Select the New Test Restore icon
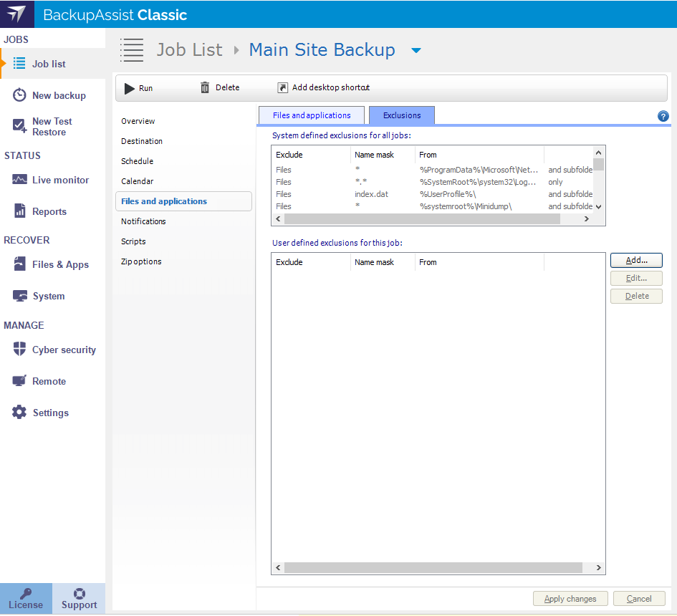677x616 pixels. (19, 127)
